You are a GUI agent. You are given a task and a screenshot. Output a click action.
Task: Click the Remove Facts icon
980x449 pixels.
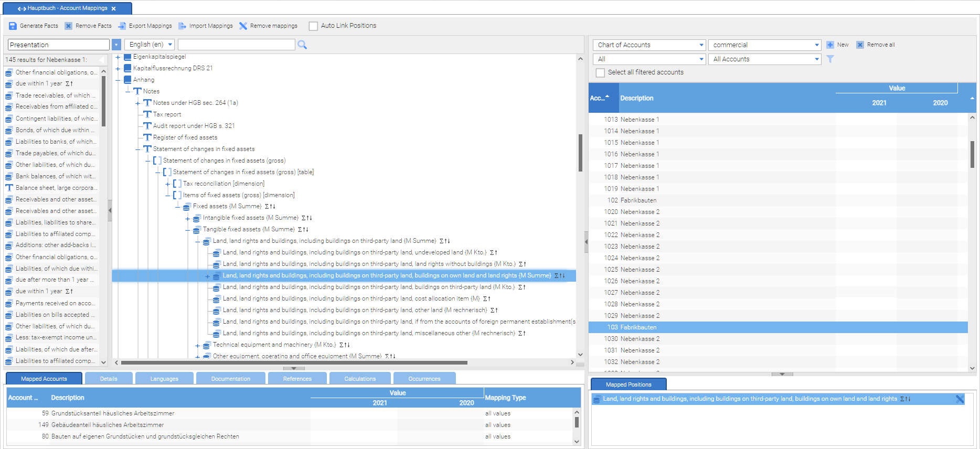[x=69, y=26]
